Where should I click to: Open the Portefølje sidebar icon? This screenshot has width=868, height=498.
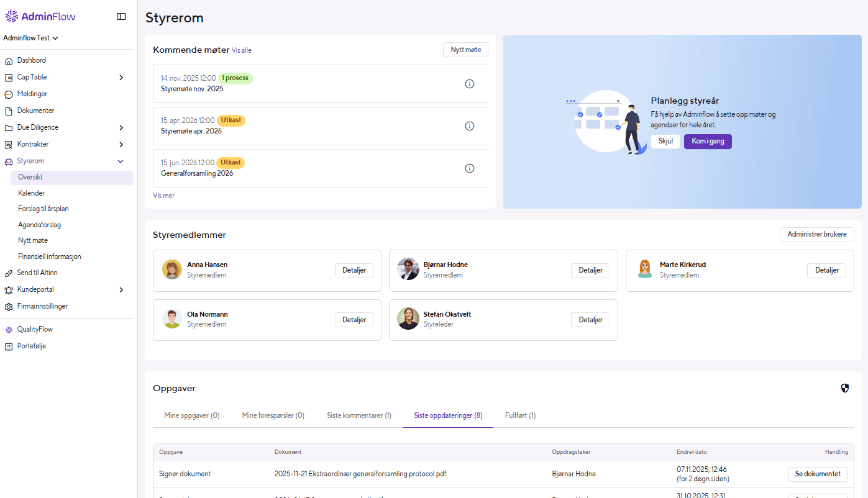[7, 345]
